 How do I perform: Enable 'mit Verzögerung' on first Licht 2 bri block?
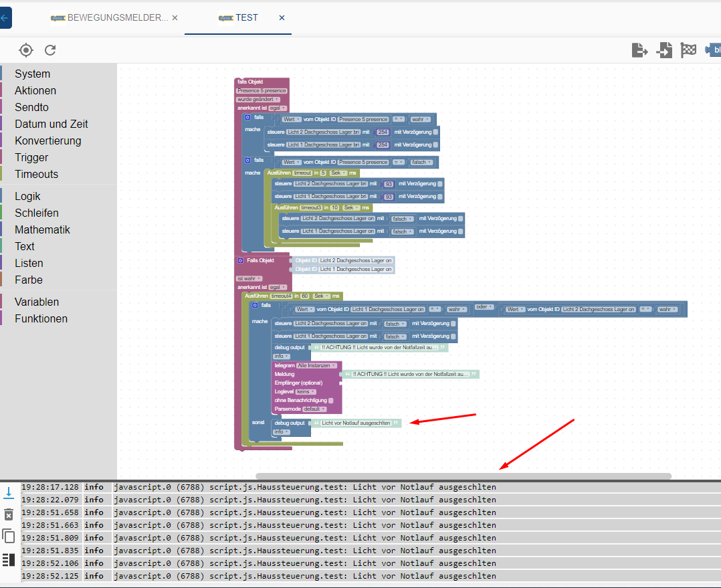pyautogui.click(x=436, y=132)
